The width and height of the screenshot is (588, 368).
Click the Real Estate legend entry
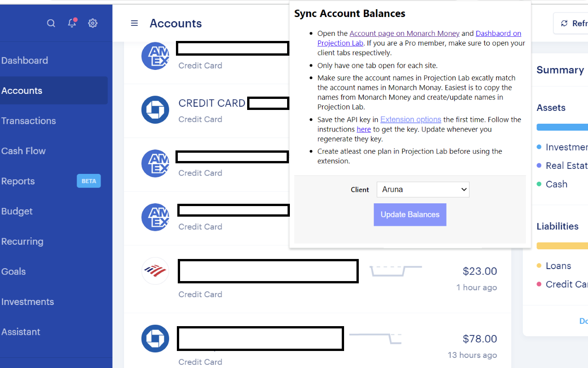coord(562,166)
